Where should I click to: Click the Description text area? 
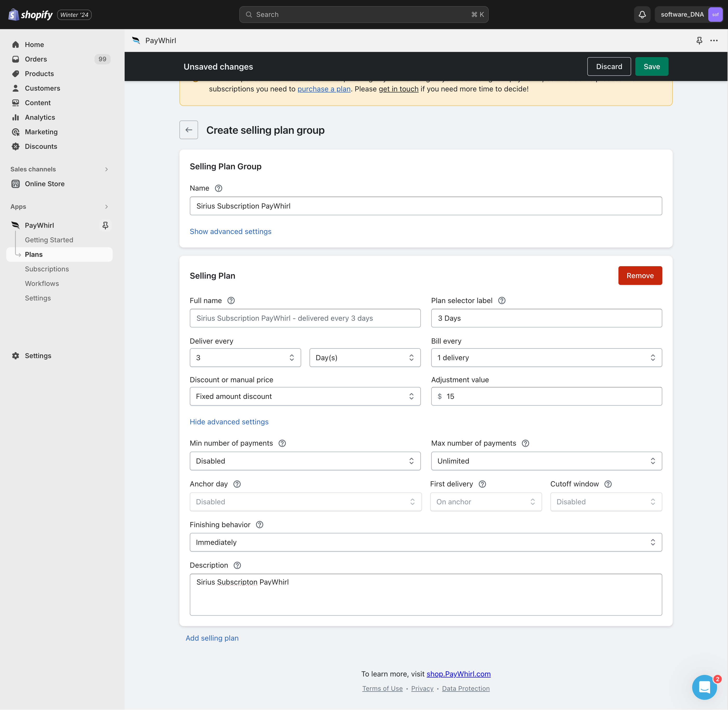click(x=426, y=594)
